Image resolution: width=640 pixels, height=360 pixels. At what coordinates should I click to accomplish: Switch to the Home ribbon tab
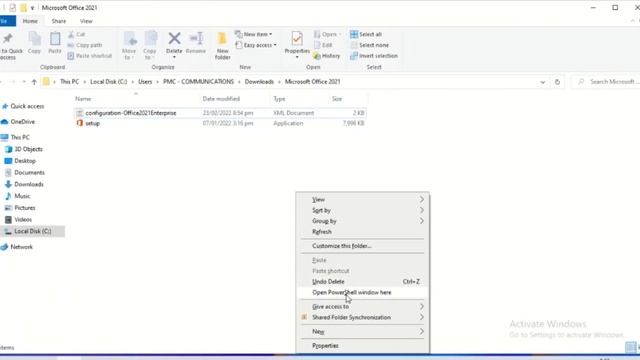pyautogui.click(x=30, y=21)
